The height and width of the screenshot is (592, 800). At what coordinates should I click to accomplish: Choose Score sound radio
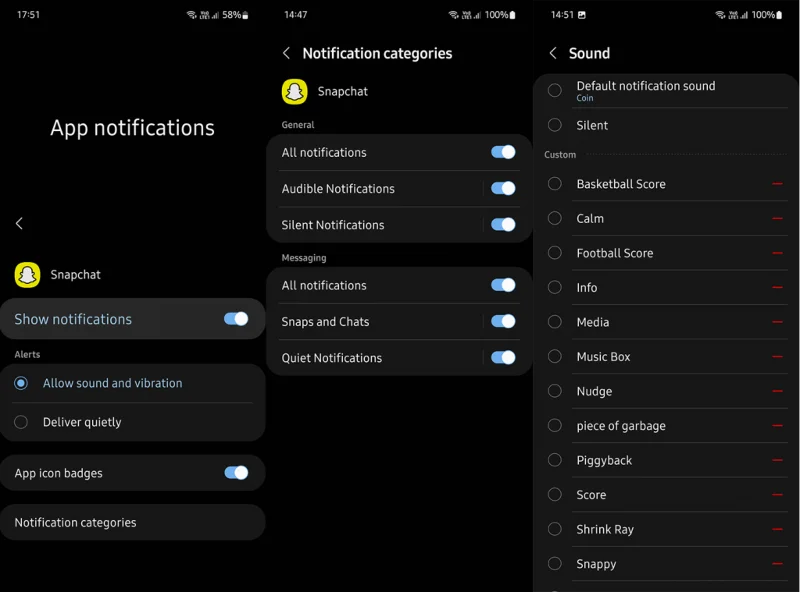click(x=555, y=495)
